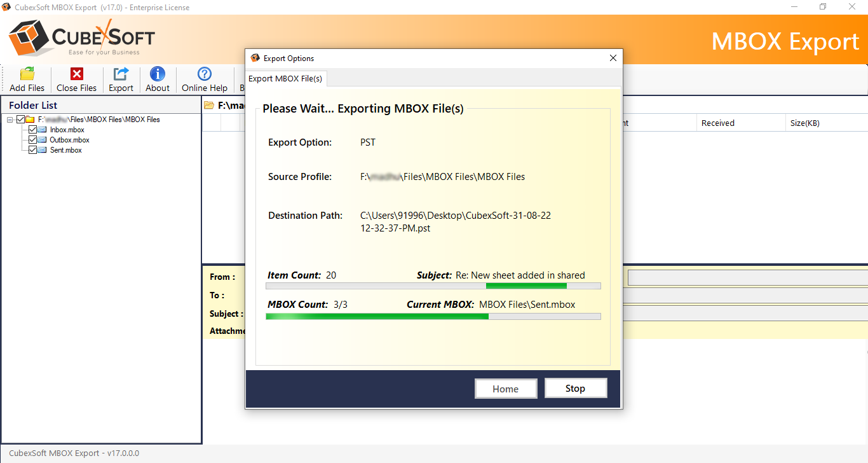Click the CubexSoft logo
The height and width of the screenshot is (463, 868).
point(82,38)
